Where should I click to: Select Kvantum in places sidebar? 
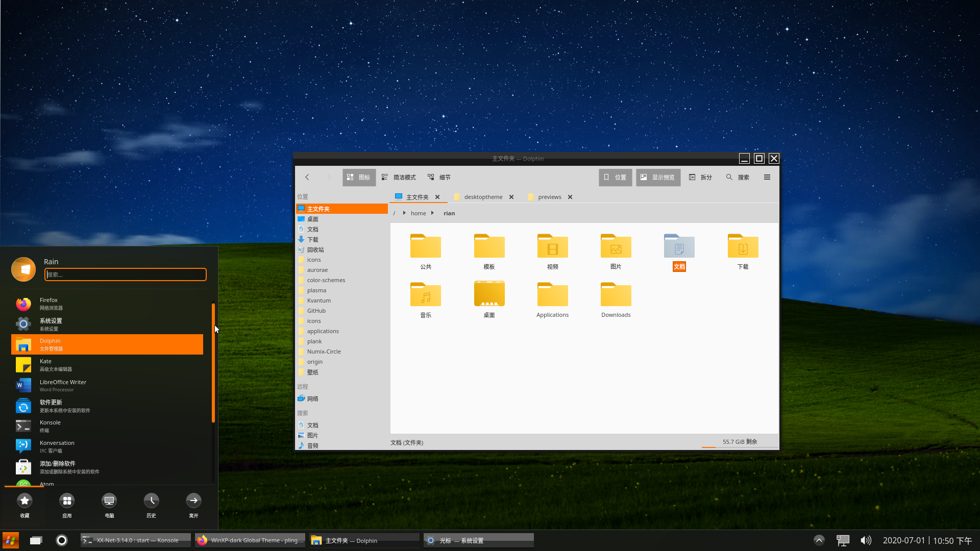pos(341,300)
